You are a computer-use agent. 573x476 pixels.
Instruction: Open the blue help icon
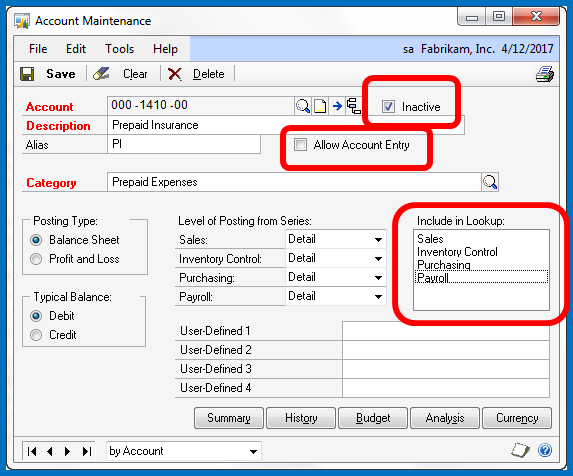click(544, 450)
